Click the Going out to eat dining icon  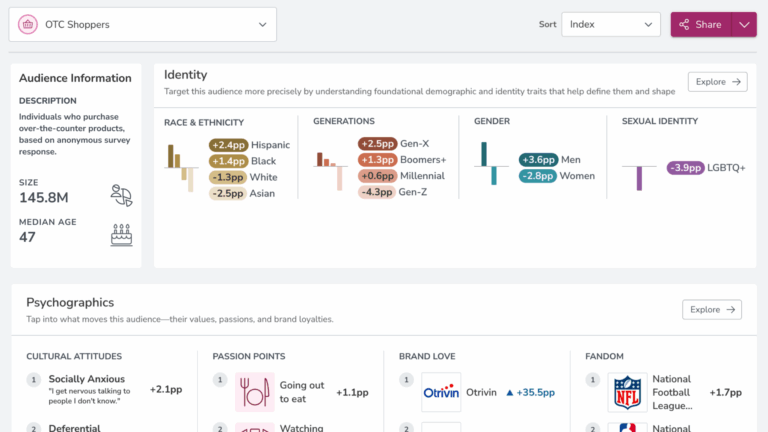pos(254,392)
